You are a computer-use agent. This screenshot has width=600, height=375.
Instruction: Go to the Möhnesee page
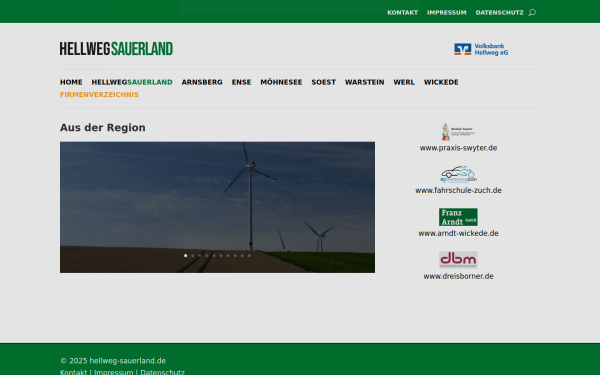click(281, 82)
